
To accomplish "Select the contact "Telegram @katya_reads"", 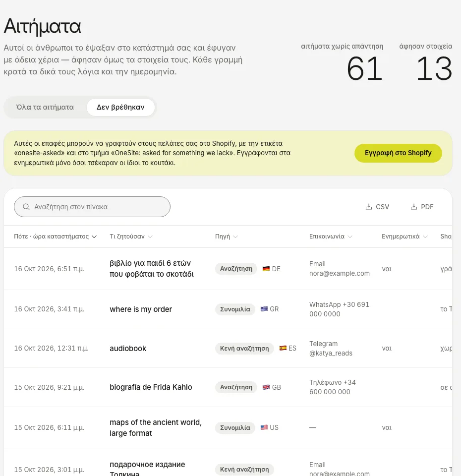I will click(331, 349).
